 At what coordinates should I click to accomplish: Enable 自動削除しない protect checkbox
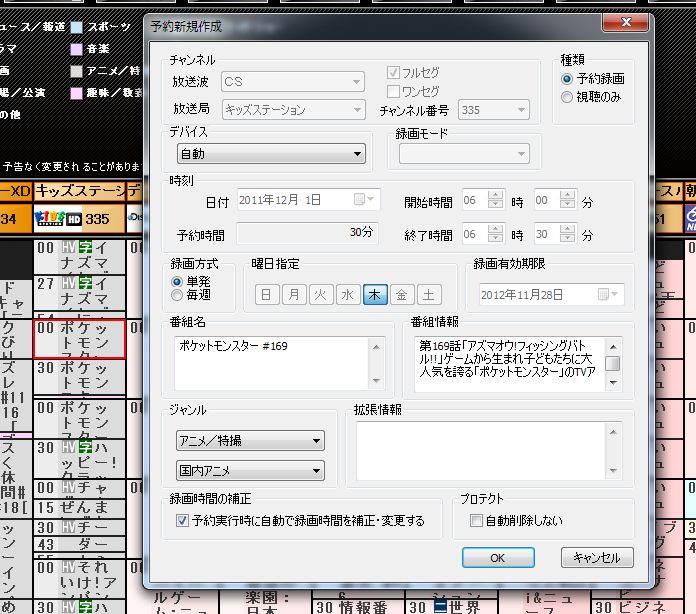tap(476, 520)
